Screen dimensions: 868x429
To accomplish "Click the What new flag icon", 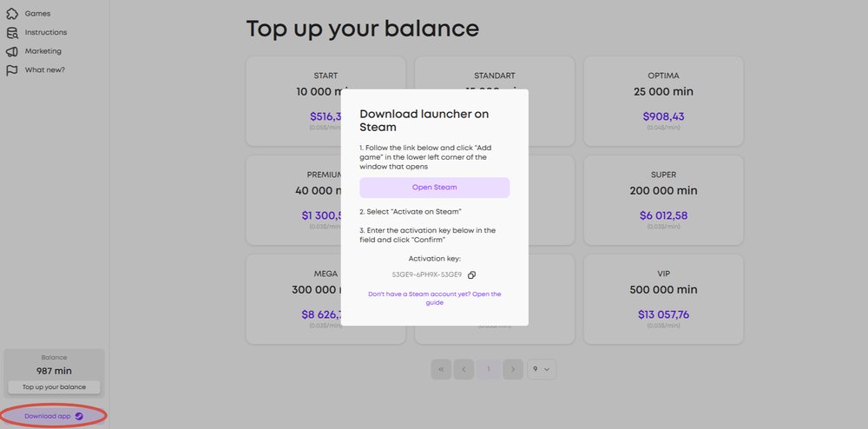I will pos(12,70).
